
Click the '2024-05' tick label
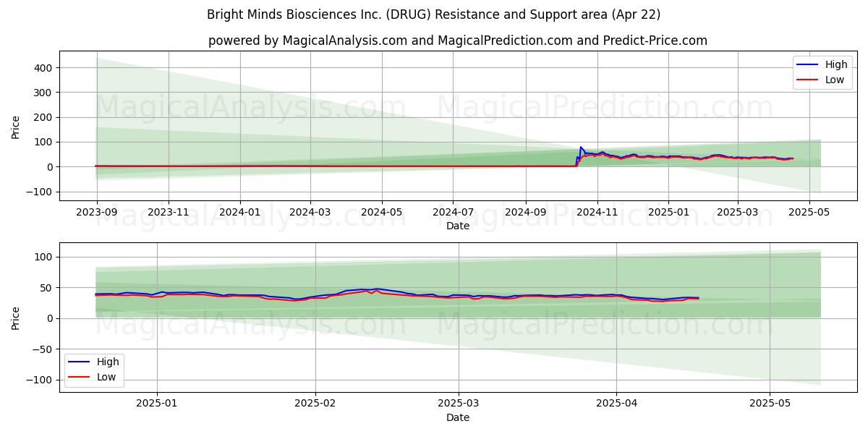[381, 211]
